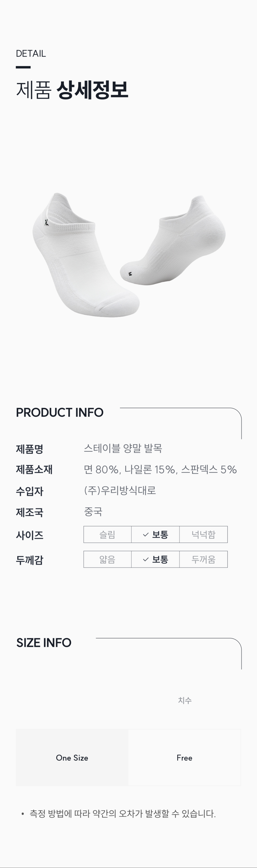Choose the 얇음 thickness option
This screenshot has height=868, width=257.
click(107, 559)
